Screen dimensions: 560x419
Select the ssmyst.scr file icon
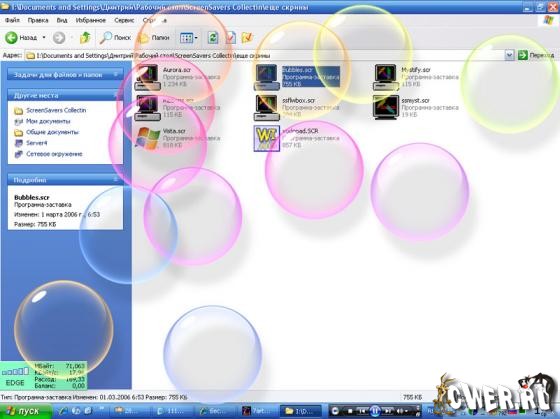386,107
